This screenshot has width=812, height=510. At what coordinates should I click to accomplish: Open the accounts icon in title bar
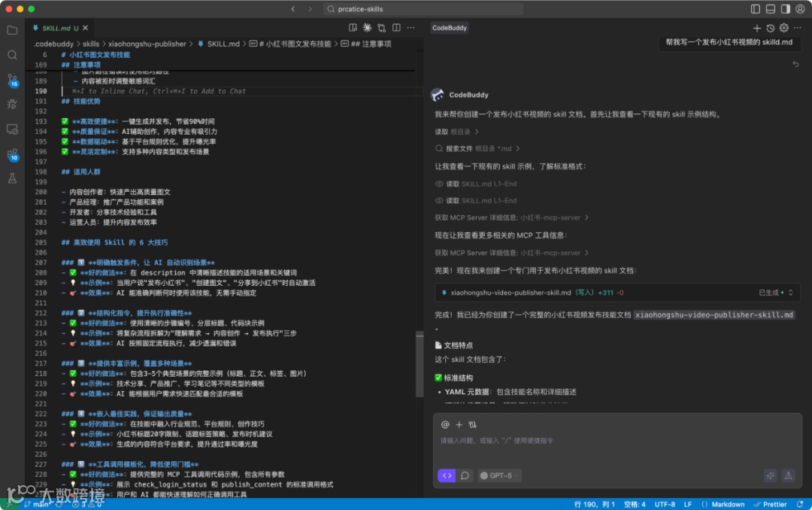(x=801, y=9)
